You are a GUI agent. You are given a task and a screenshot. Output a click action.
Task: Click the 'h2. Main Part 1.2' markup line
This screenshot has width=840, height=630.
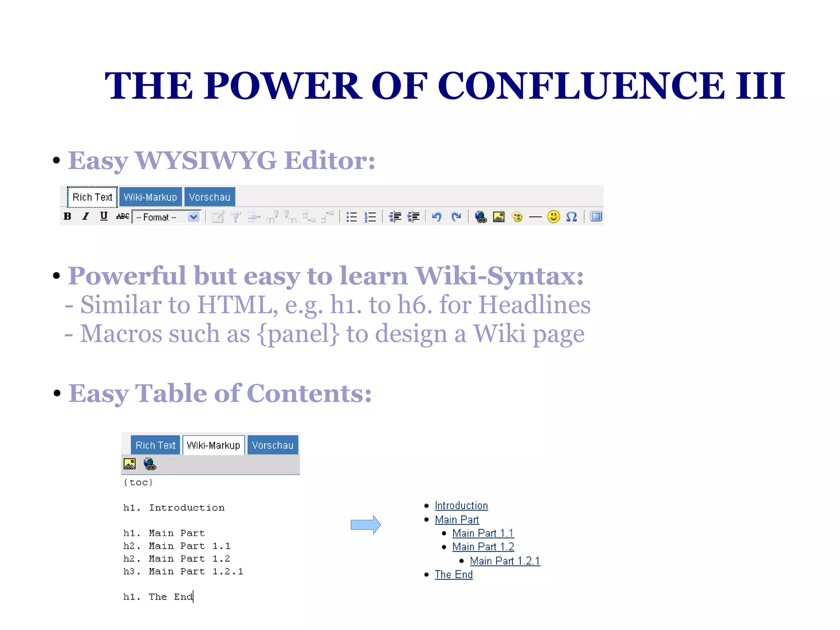click(177, 559)
